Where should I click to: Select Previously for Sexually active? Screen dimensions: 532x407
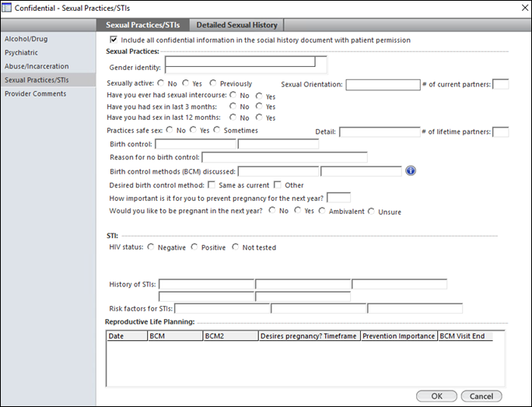click(x=213, y=83)
